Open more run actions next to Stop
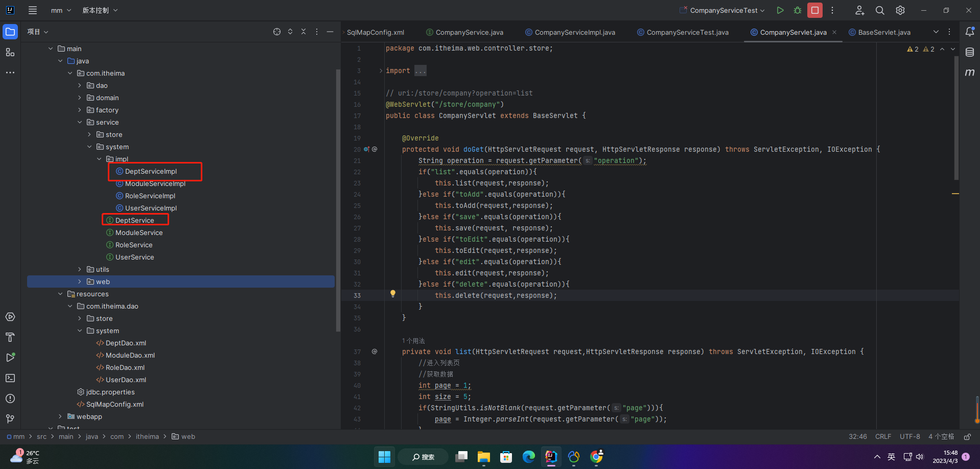Image resolution: width=980 pixels, height=469 pixels. point(832,10)
